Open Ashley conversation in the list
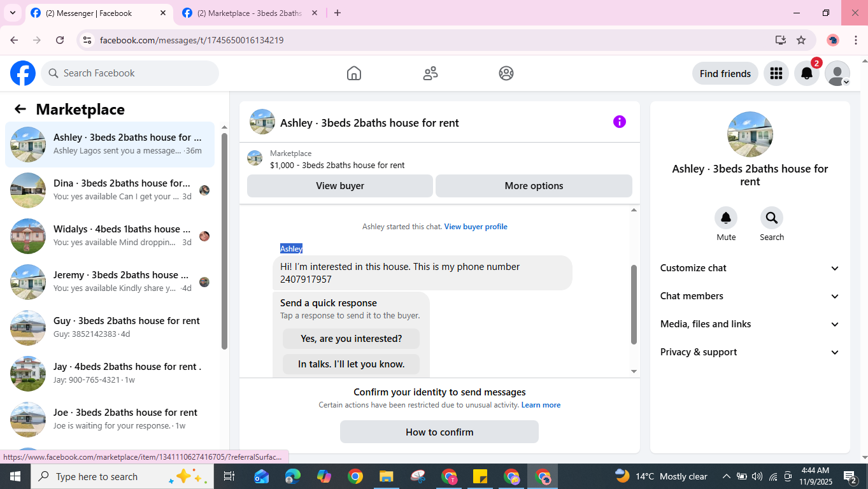The height and width of the screenshot is (489, 868). tap(110, 145)
